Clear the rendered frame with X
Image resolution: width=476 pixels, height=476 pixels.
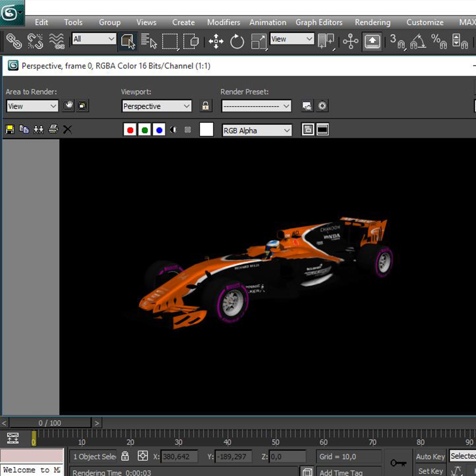tap(68, 129)
